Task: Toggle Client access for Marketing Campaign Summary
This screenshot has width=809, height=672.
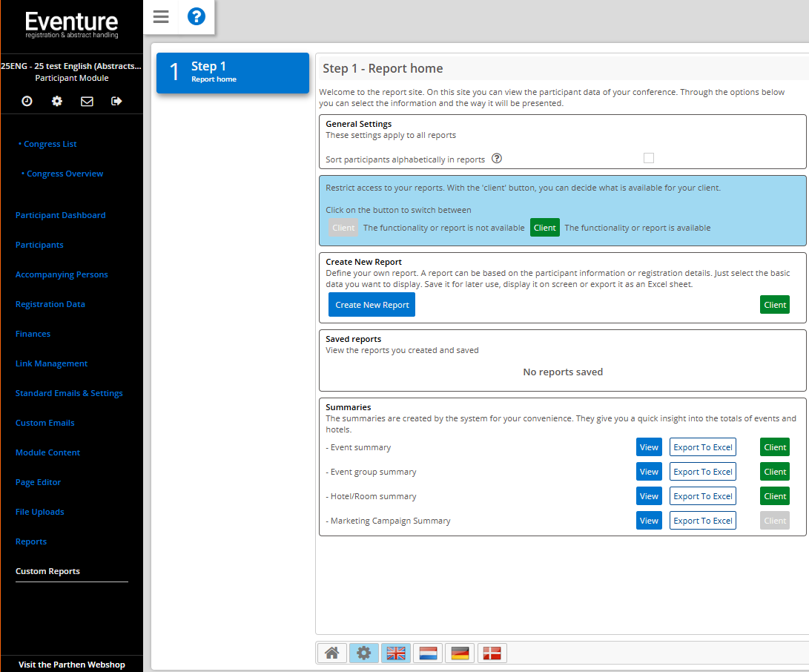Action: click(775, 521)
